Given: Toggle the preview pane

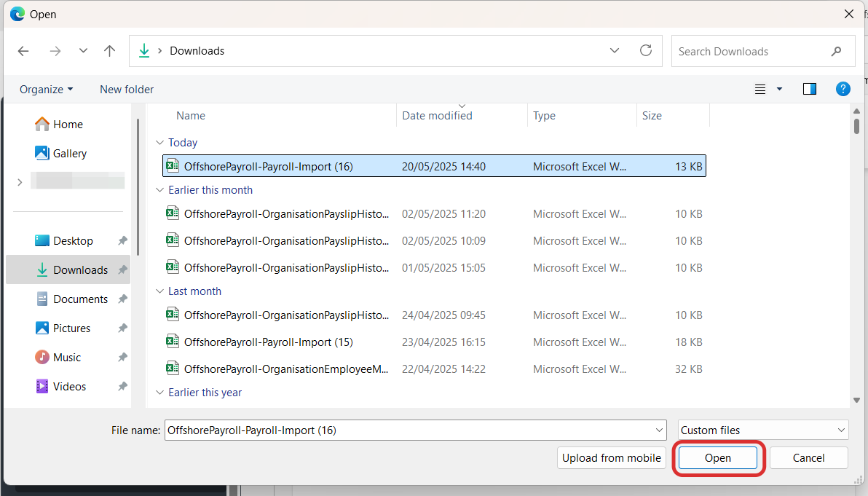Looking at the screenshot, I should (809, 89).
